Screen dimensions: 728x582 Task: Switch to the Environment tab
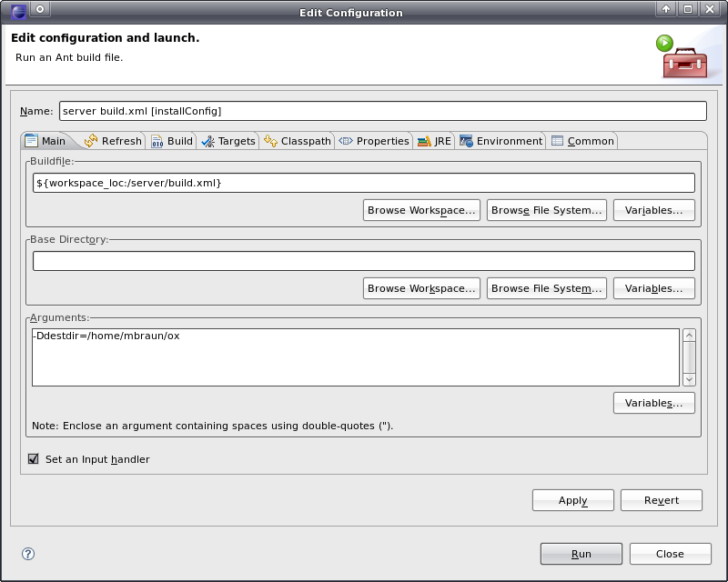point(500,141)
